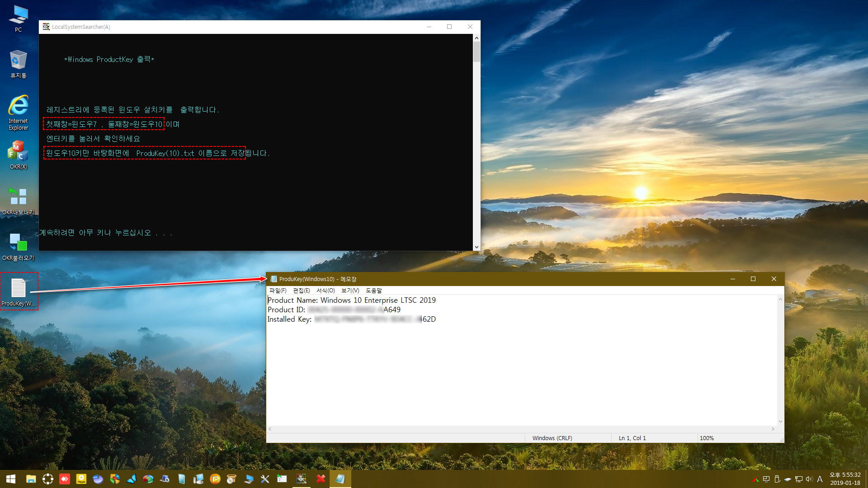Select the OKR내보내기 desktop icon

point(18,201)
